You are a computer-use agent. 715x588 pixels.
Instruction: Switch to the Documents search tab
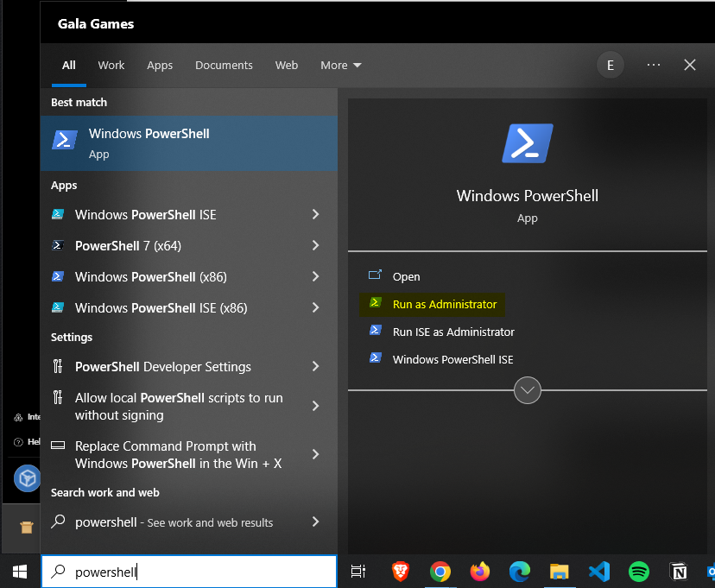[224, 65]
